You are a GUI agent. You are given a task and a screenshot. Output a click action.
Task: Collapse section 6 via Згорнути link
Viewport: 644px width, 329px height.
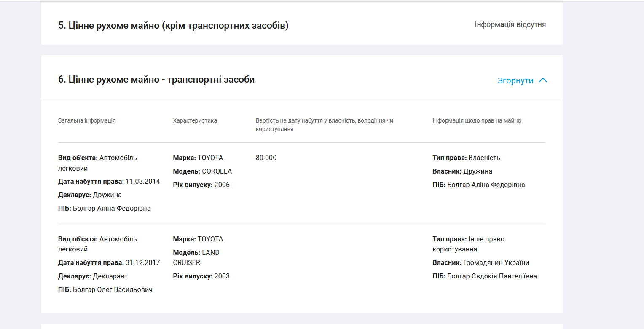point(515,80)
